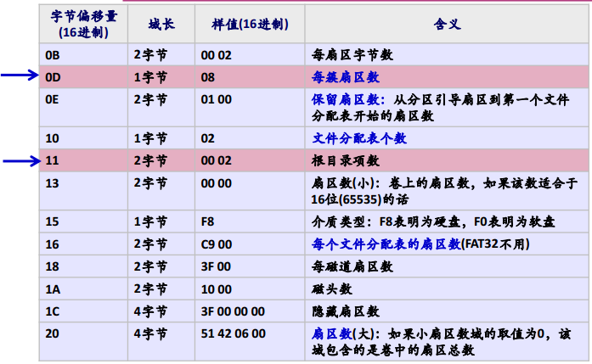Open the blue 文件分配表个数 text
The height and width of the screenshot is (364, 592).
pyautogui.click(x=359, y=137)
